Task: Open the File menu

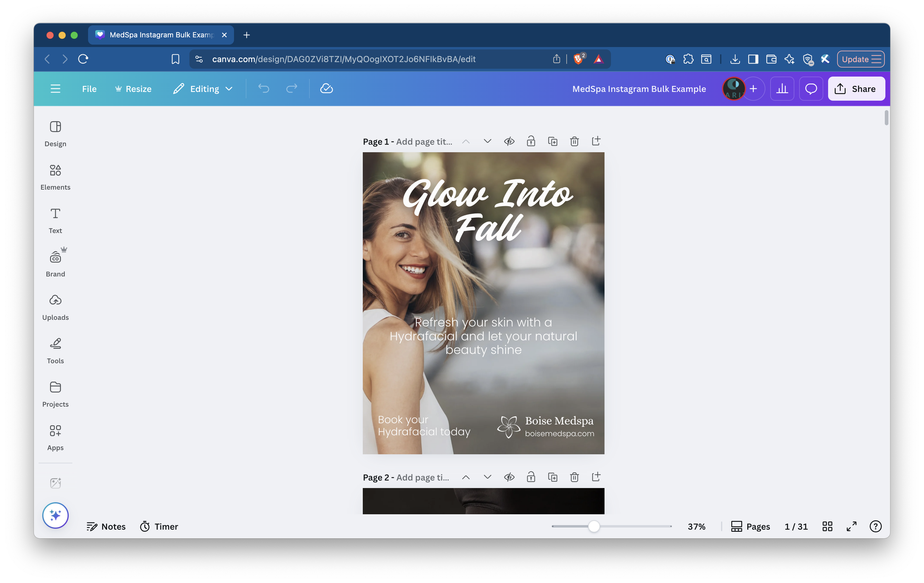Action: (89, 89)
